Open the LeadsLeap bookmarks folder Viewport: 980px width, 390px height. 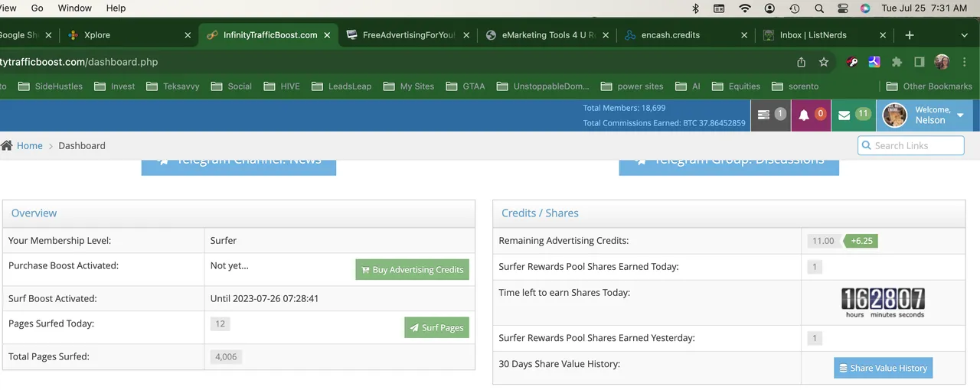[x=341, y=86]
